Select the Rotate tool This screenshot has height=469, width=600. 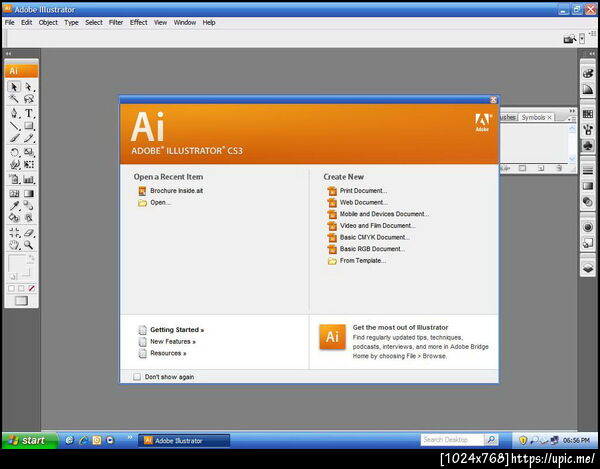(14, 152)
